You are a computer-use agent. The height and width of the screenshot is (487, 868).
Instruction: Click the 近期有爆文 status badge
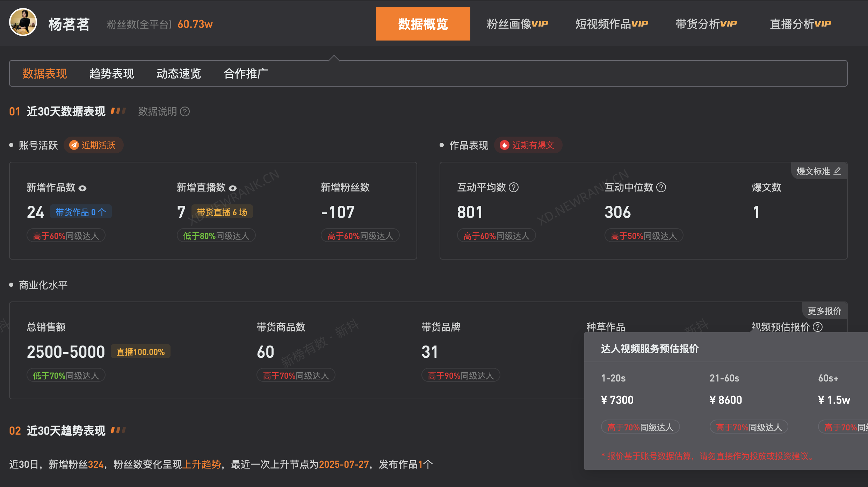click(528, 145)
